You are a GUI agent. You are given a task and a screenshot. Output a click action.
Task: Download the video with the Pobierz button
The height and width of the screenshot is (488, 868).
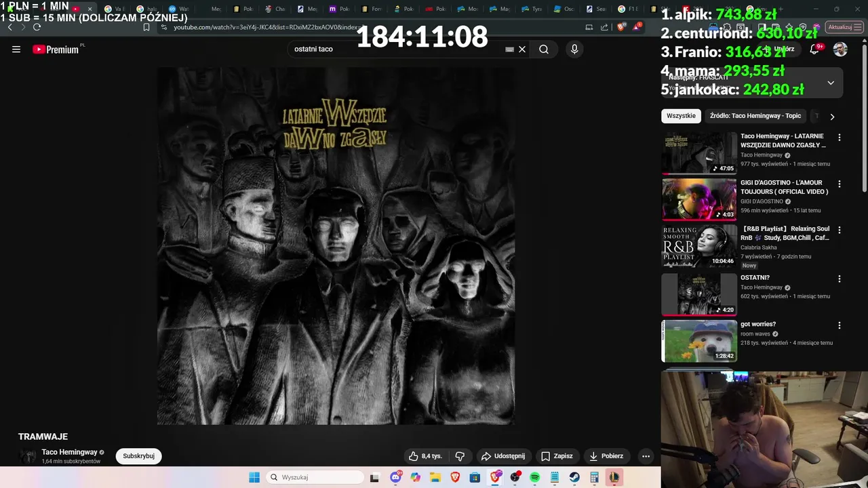(x=606, y=456)
